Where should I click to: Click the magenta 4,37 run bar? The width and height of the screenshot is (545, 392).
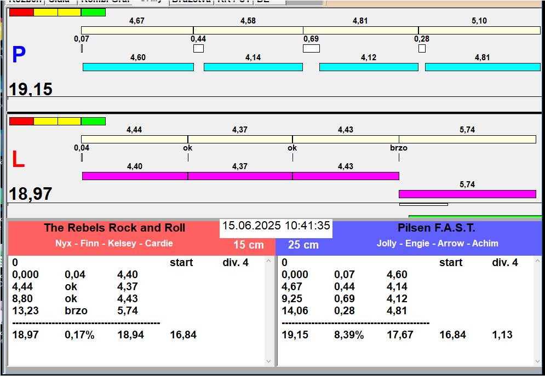(x=240, y=176)
